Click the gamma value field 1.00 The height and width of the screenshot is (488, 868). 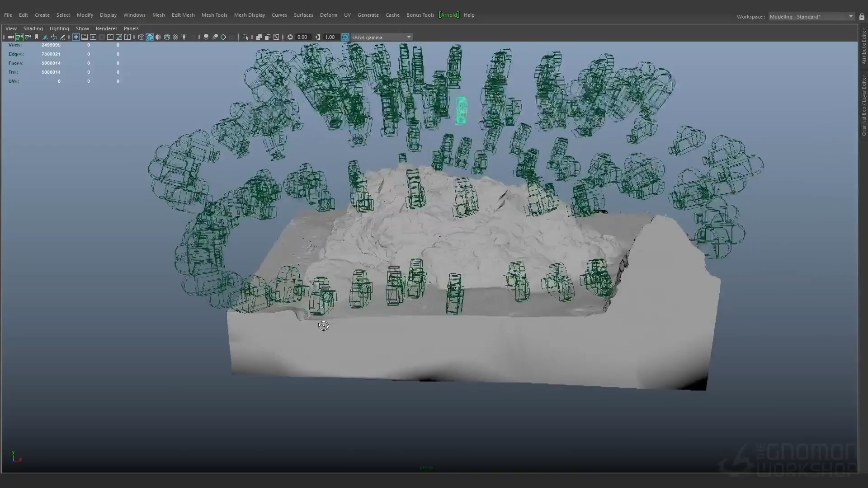(330, 37)
